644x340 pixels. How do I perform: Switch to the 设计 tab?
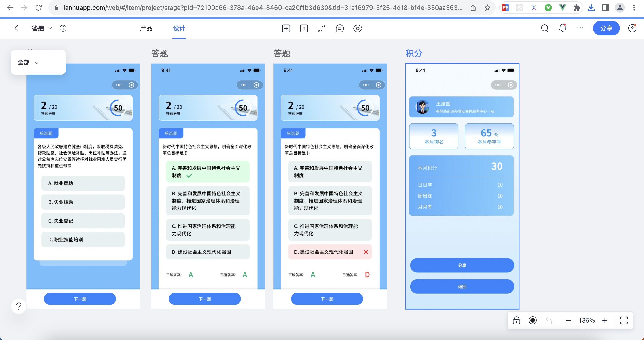[179, 28]
